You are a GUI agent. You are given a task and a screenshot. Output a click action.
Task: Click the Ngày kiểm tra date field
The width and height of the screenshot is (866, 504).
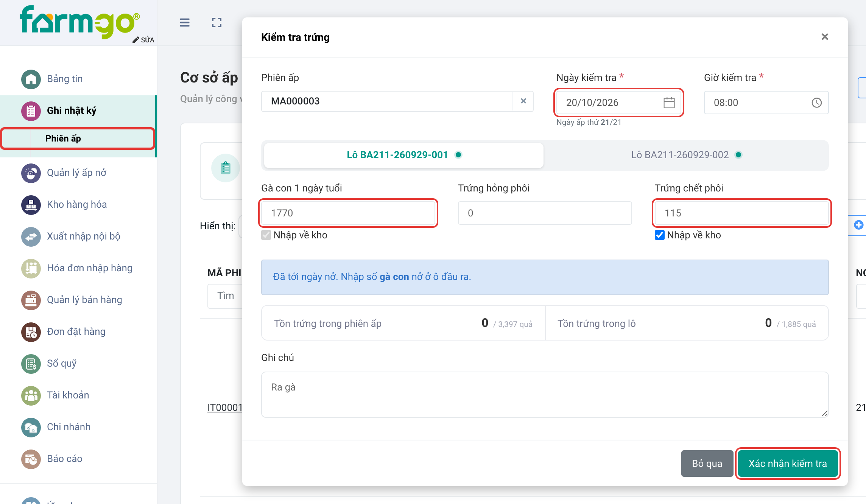click(x=619, y=103)
